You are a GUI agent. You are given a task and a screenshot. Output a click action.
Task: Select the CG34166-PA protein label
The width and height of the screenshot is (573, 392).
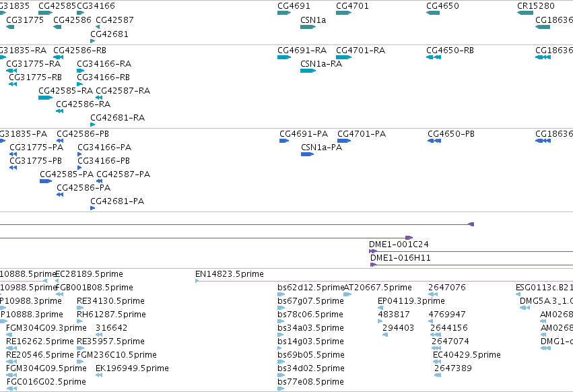coord(104,148)
